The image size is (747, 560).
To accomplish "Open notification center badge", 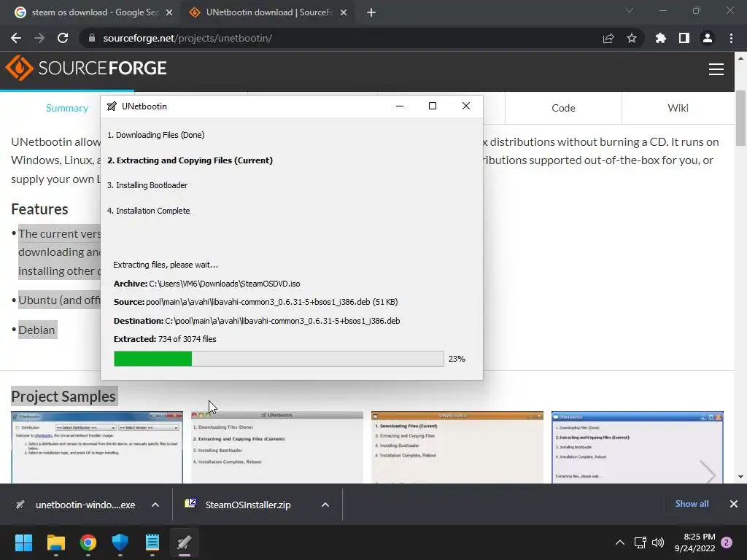I will (727, 542).
